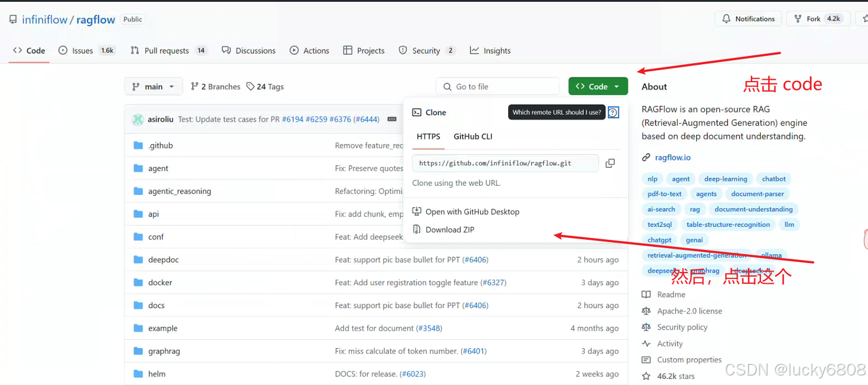Switch to the Actions tab

tap(309, 51)
